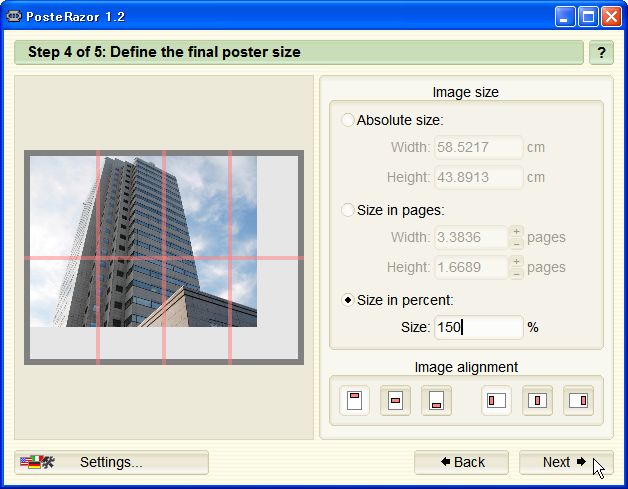The image size is (628, 489).
Task: Align image to vertical middle
Action: pyautogui.click(x=395, y=400)
